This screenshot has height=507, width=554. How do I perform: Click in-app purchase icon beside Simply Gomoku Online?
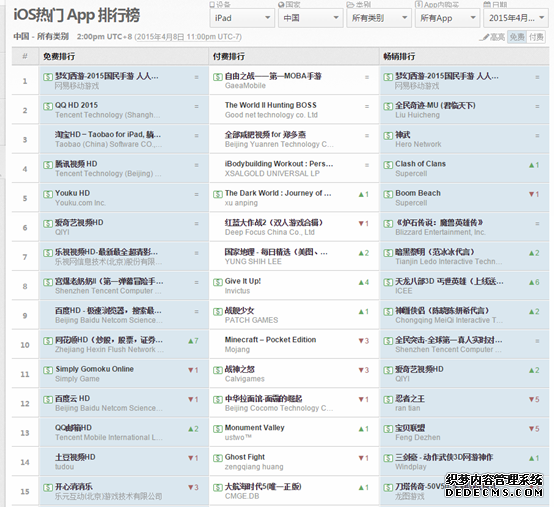pos(48,370)
